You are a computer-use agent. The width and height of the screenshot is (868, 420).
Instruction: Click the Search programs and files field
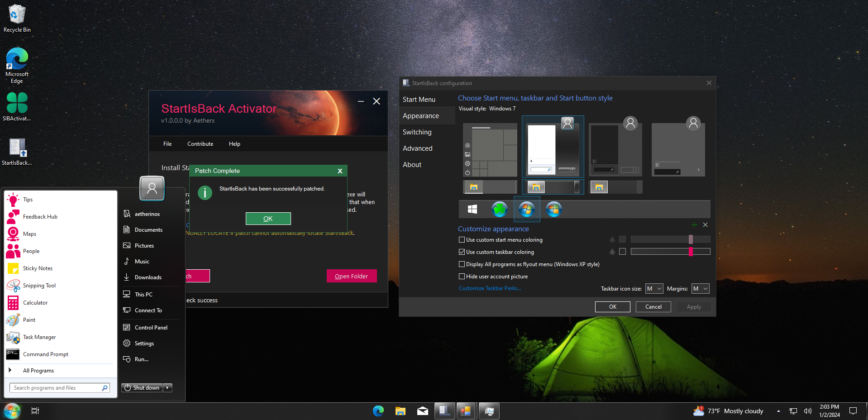[60, 388]
